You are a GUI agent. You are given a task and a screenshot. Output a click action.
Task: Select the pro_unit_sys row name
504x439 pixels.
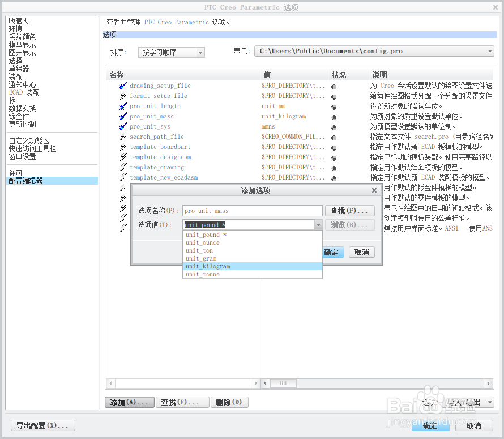coord(150,127)
